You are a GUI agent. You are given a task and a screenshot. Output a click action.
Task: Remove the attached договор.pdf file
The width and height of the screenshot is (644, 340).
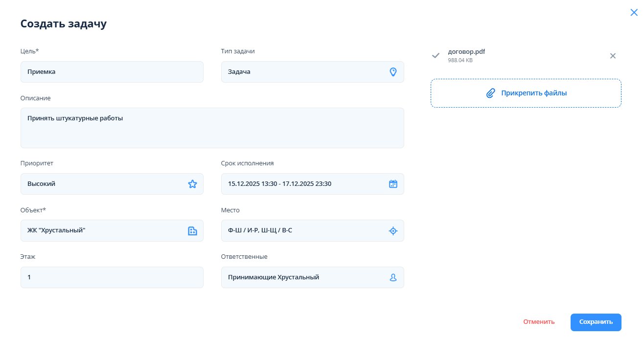[613, 56]
